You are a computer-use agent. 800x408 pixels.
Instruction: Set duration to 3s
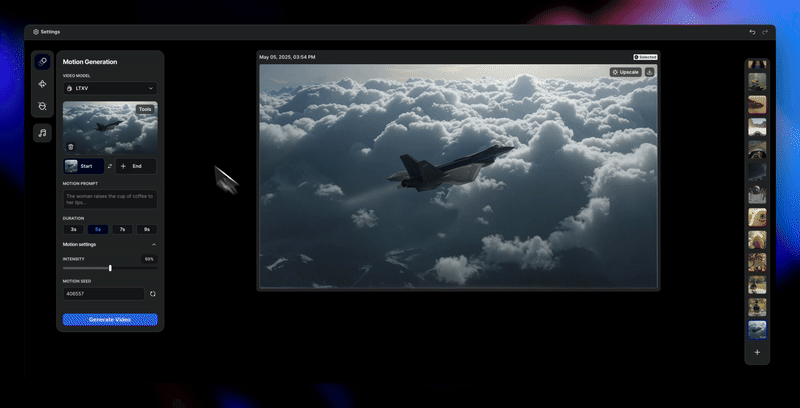click(x=73, y=230)
